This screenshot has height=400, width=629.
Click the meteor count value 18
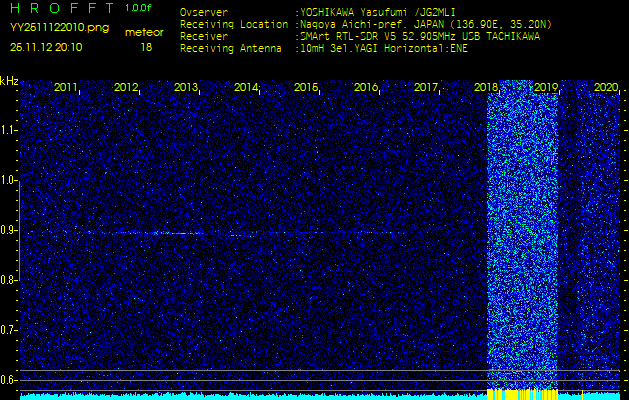pos(146,47)
